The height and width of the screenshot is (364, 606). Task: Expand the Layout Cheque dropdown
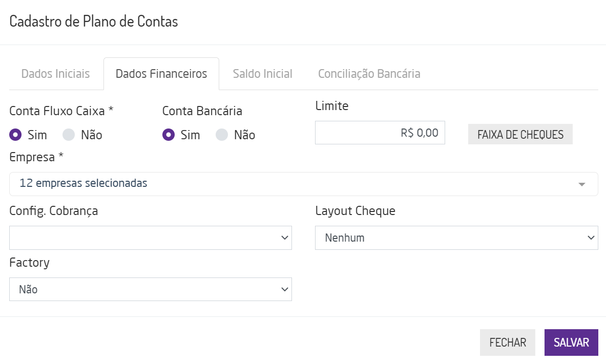pyautogui.click(x=456, y=238)
